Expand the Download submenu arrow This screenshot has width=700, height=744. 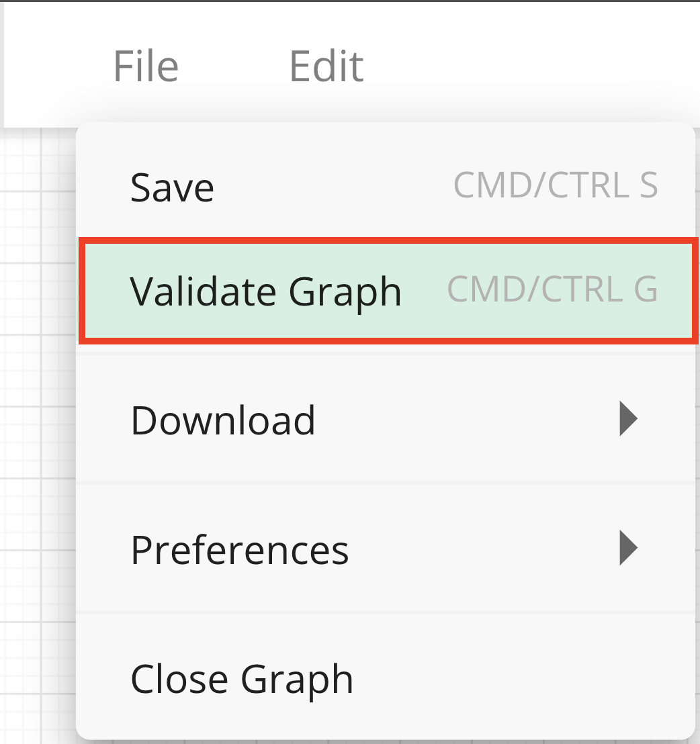point(627,420)
